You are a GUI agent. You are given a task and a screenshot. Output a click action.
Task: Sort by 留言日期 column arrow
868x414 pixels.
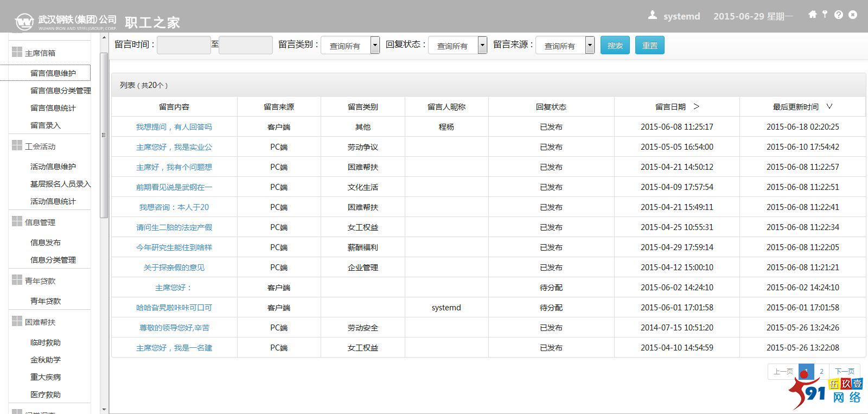[x=697, y=106]
